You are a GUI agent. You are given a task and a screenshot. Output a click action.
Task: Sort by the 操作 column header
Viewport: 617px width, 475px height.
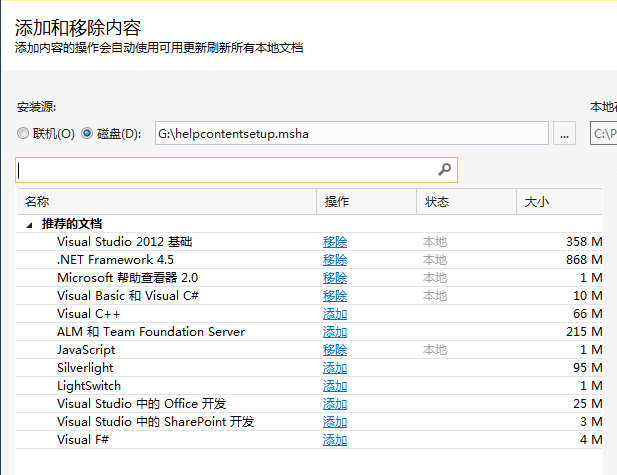(366, 201)
